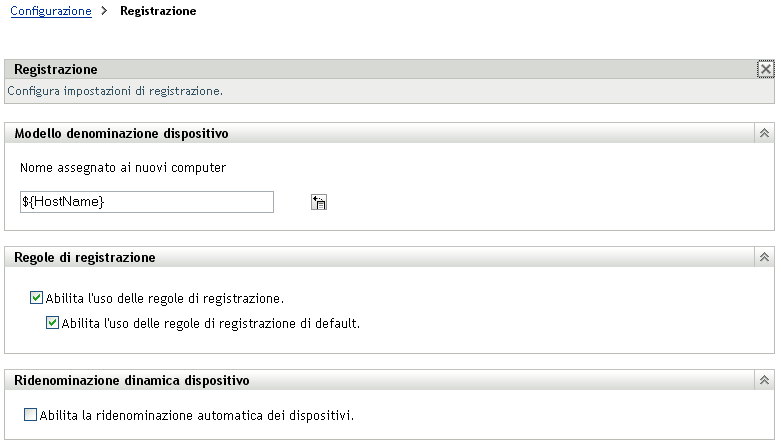The image size is (781, 447).
Task: Click label 'Abilita l'uso delle regole di registrazione.'
Action: [x=165, y=298]
